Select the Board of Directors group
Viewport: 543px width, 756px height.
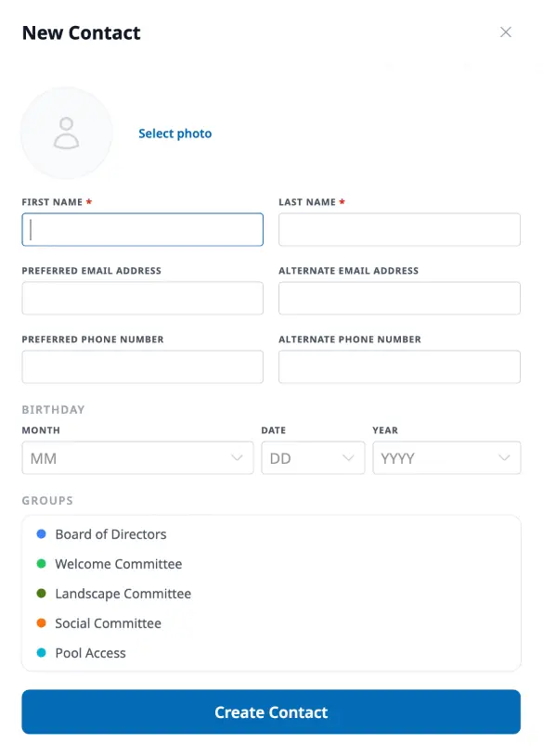(x=110, y=533)
